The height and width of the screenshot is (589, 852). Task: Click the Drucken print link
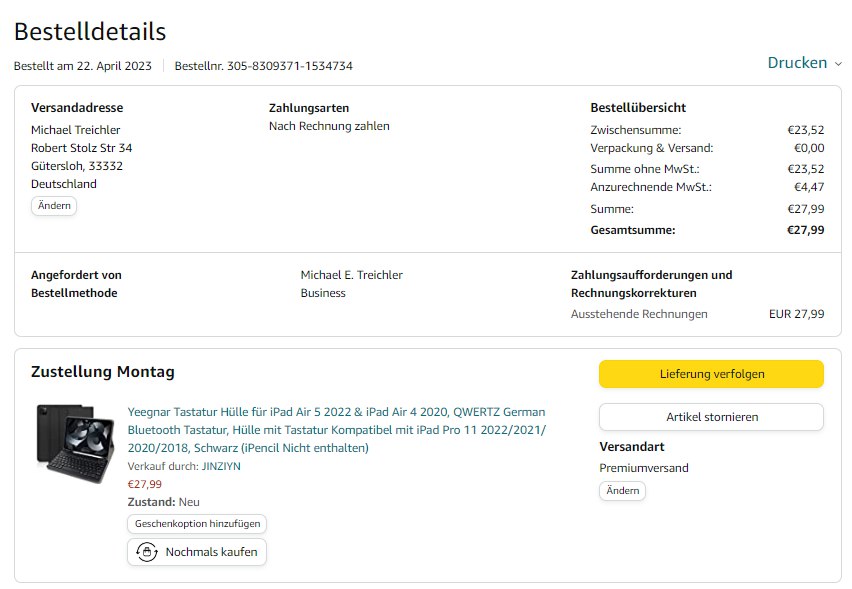point(797,63)
